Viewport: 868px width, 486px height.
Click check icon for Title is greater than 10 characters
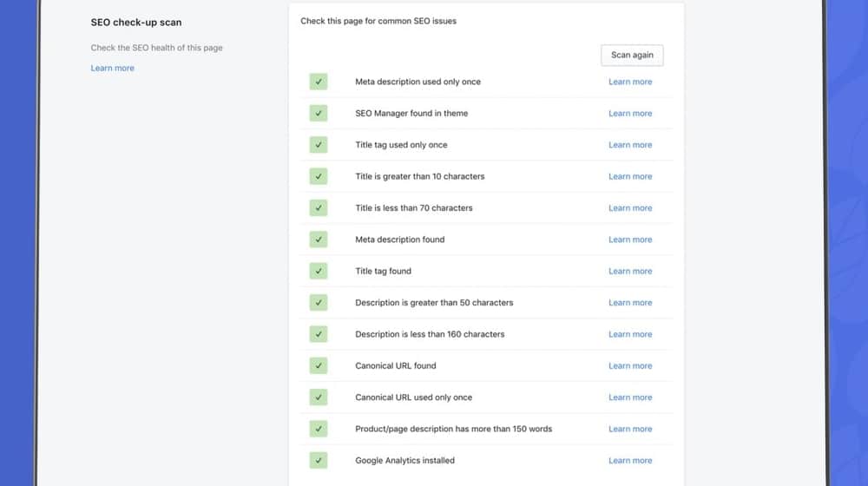[x=319, y=176]
